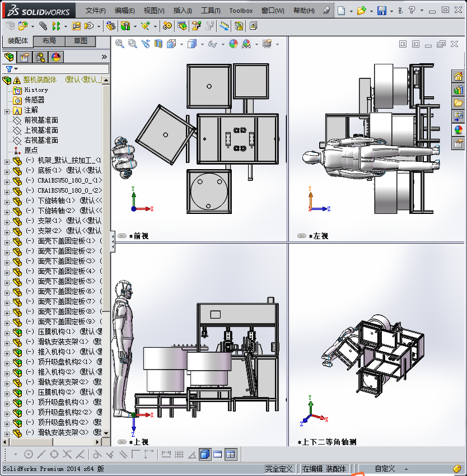Open the 文件(F) menu

(x=95, y=11)
